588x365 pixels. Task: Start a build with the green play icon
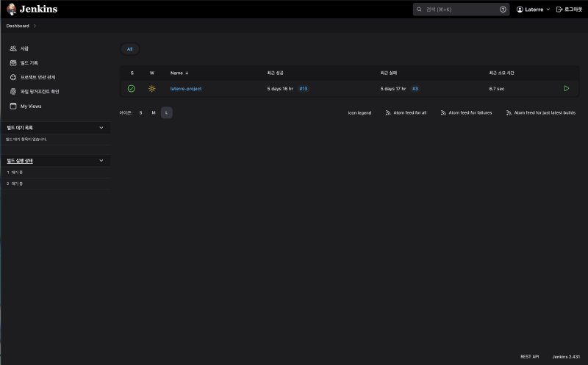coord(566,88)
